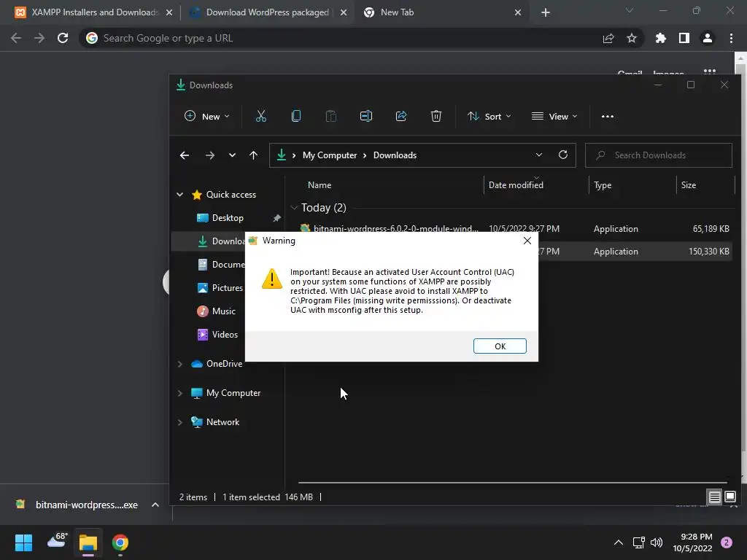
Task: Click My Computer in the address bar breadcrumb
Action: click(330, 155)
